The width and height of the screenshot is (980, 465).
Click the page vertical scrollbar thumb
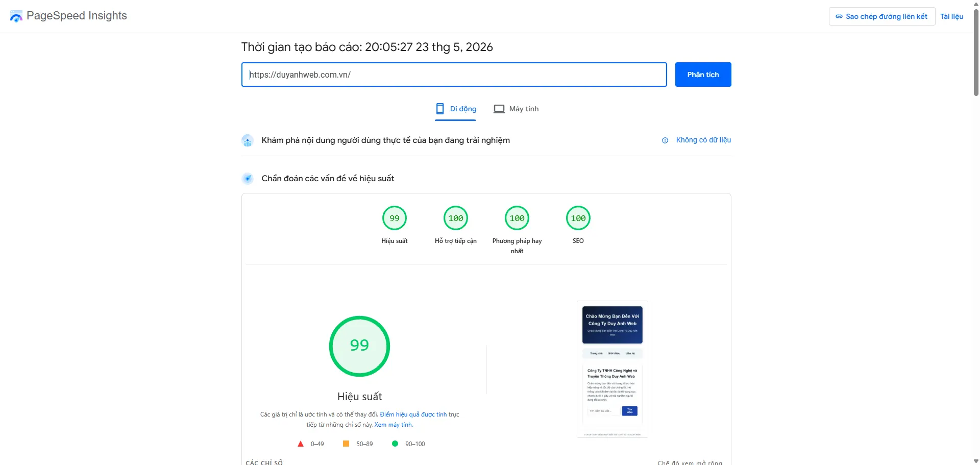tap(976, 52)
